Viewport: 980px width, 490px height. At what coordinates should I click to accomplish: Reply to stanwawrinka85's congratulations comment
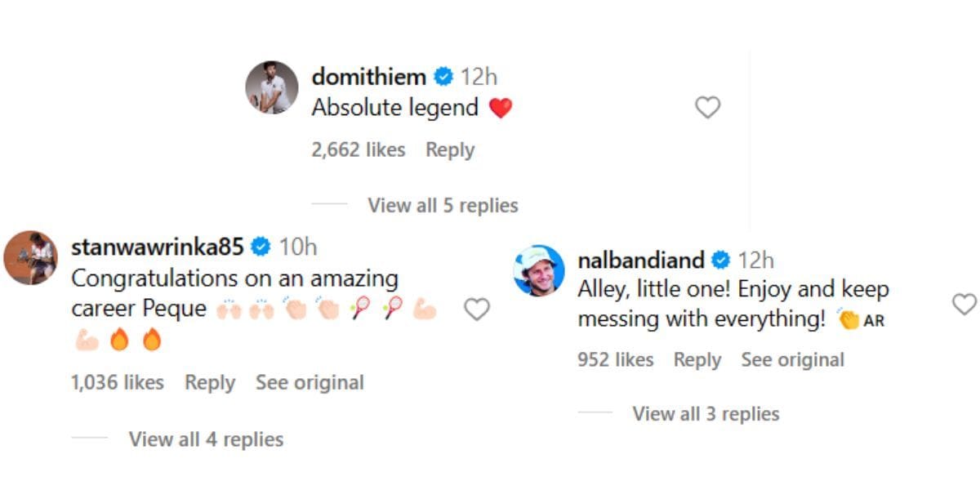click(210, 382)
